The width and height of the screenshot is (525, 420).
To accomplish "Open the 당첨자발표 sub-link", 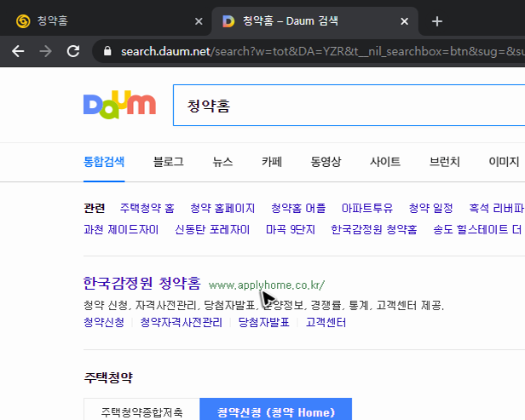I will tap(264, 322).
